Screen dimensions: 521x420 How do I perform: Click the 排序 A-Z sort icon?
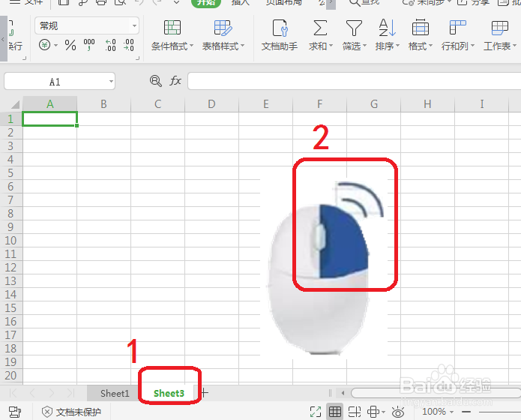tap(387, 28)
